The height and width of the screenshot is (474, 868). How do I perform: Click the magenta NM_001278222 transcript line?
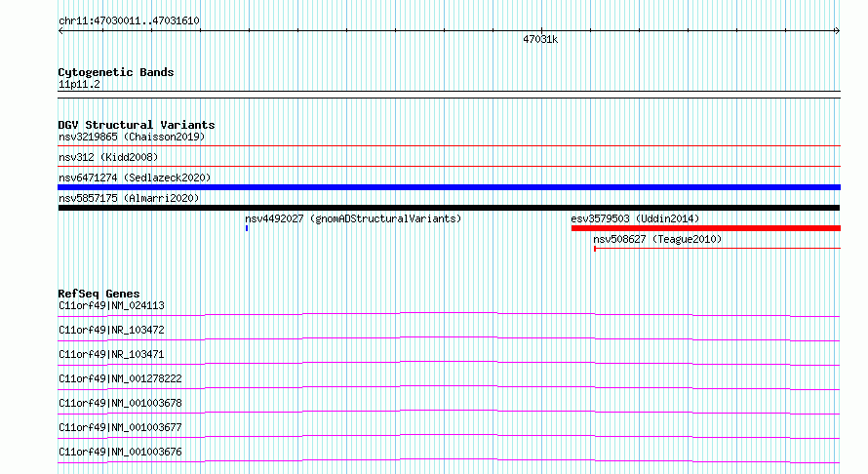coord(449,387)
